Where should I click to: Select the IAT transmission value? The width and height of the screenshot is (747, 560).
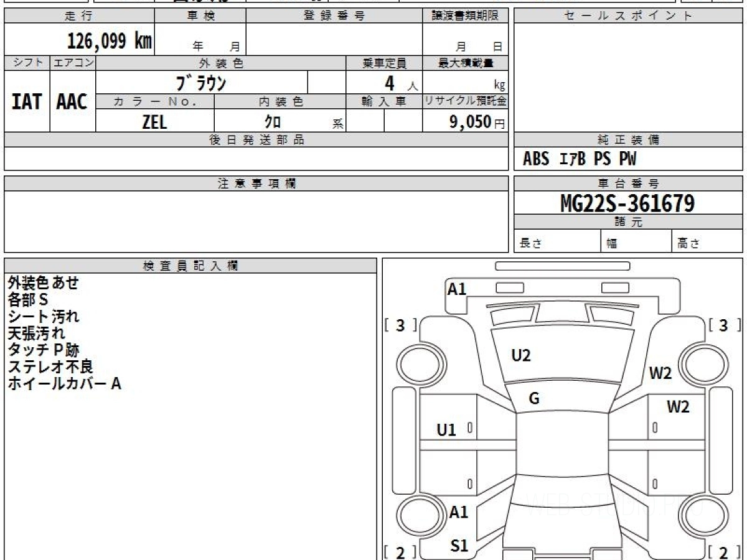[27, 101]
